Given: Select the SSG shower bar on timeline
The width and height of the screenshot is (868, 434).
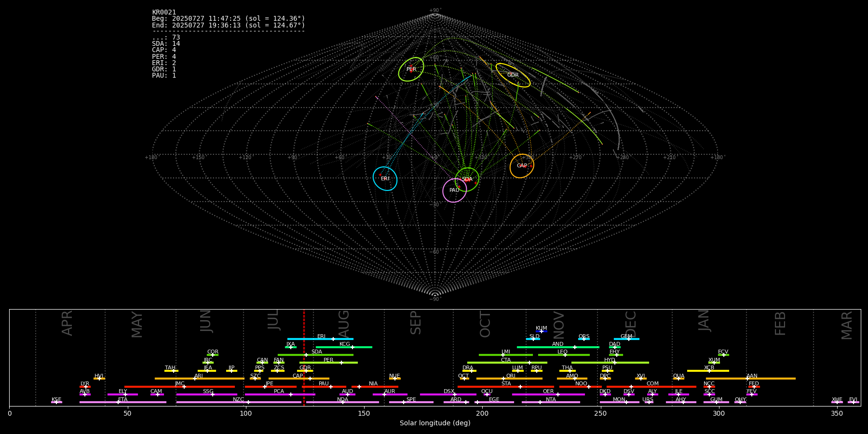Looking at the screenshot, I should [x=207, y=394].
